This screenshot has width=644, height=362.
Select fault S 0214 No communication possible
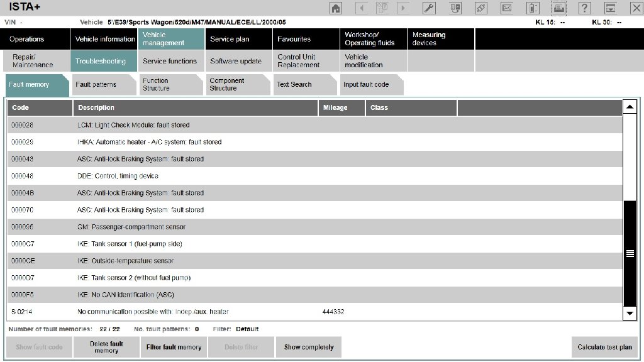tap(314, 312)
